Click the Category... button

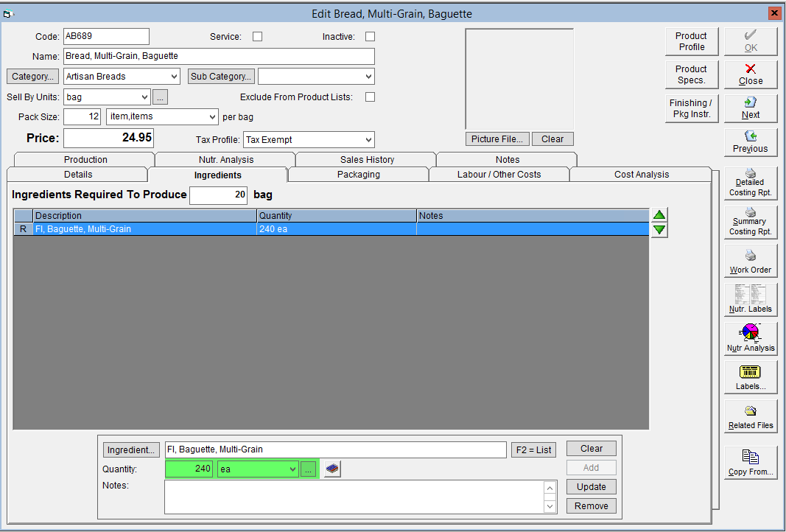32,77
